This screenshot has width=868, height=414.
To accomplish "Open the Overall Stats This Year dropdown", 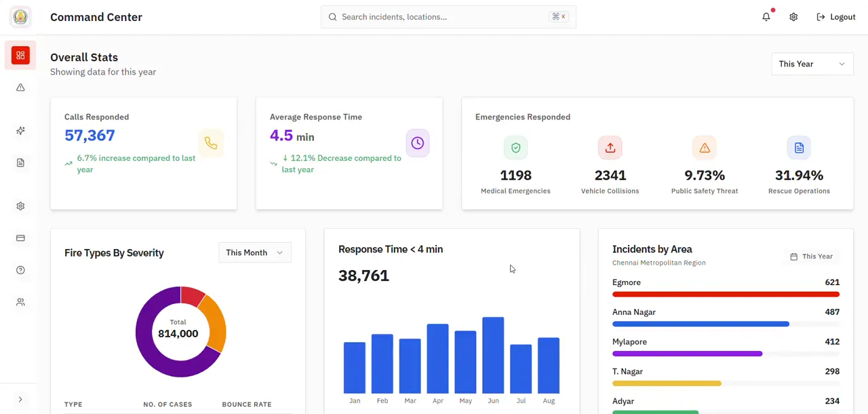I will (812, 64).
